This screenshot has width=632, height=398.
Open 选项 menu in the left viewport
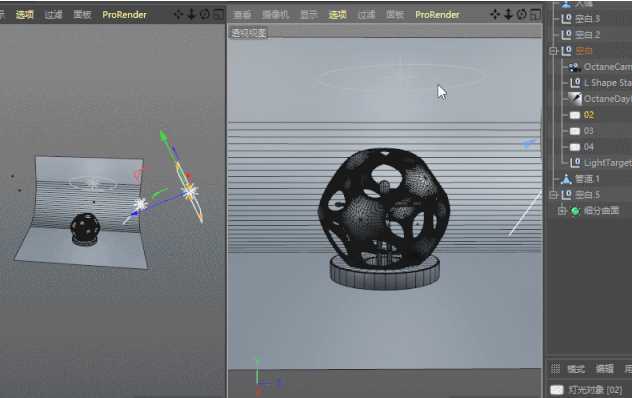click(x=25, y=15)
